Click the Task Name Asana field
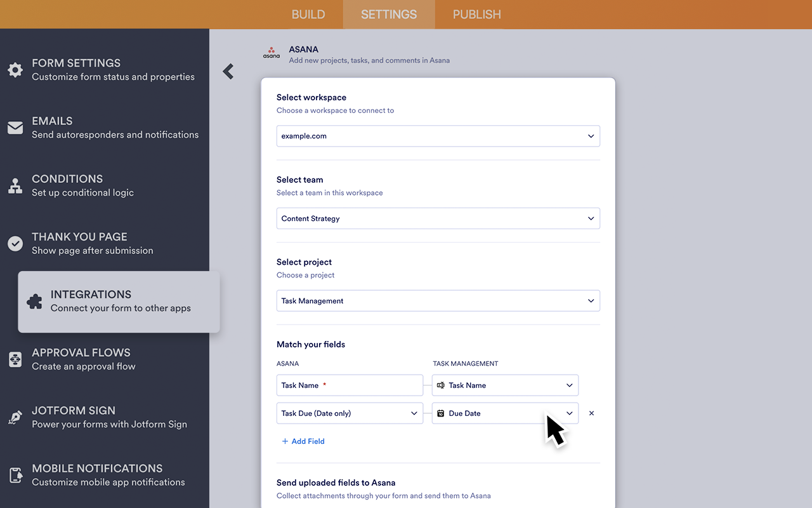Image resolution: width=812 pixels, height=508 pixels. 350,385
